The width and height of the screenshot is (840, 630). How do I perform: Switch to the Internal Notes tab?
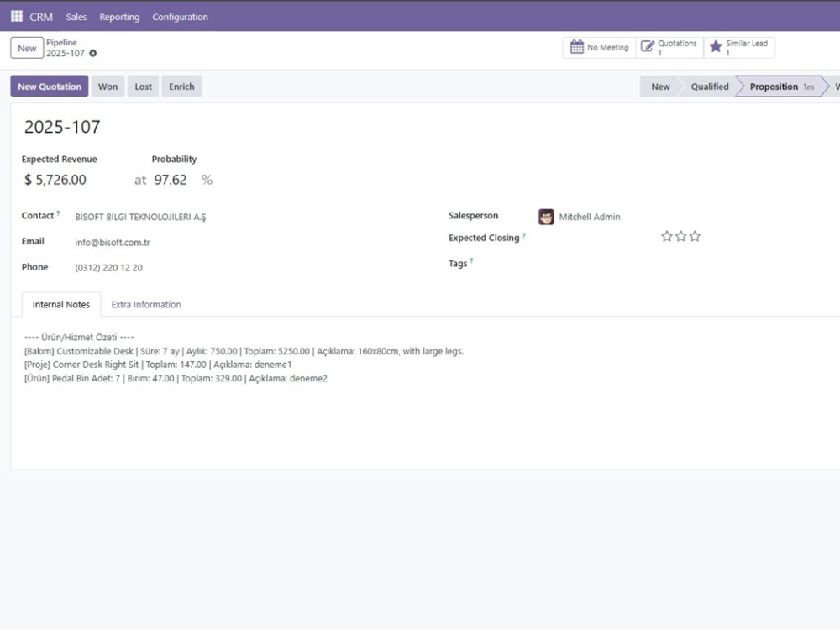61,304
